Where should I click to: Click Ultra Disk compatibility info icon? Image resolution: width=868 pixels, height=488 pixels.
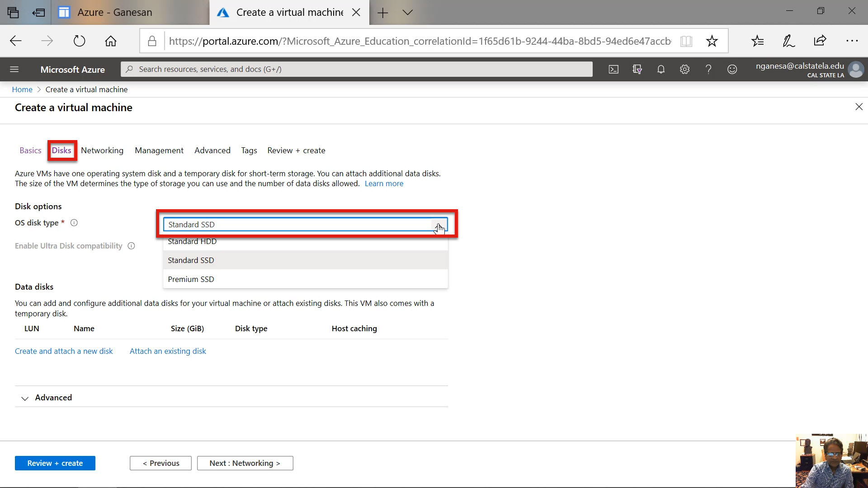[x=131, y=246]
